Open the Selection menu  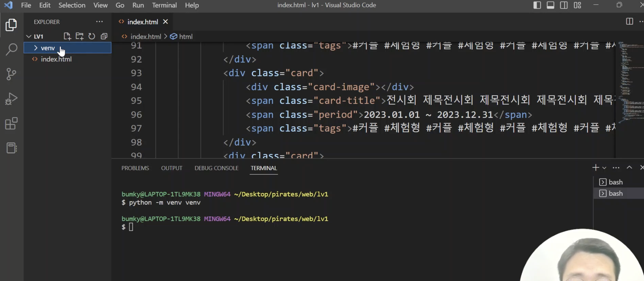(x=72, y=5)
